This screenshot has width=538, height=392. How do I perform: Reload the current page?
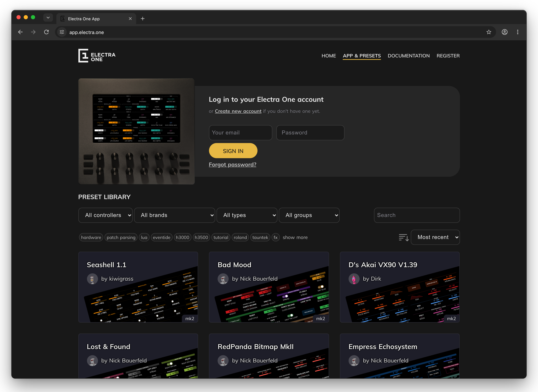click(46, 32)
